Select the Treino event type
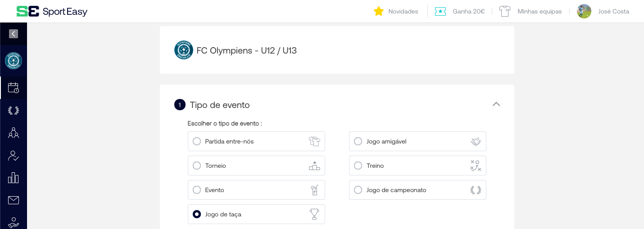The image size is (644, 229). click(x=358, y=166)
